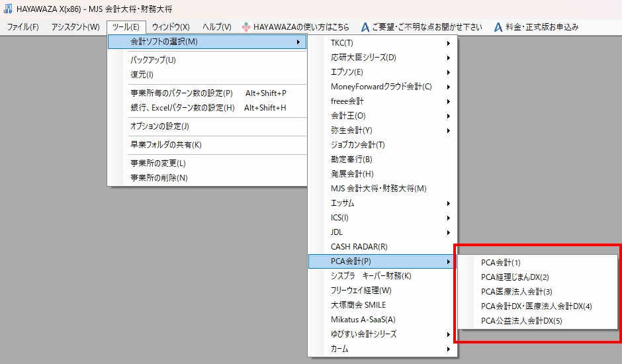Choose PCA医療法人会計(3)

pos(537,292)
